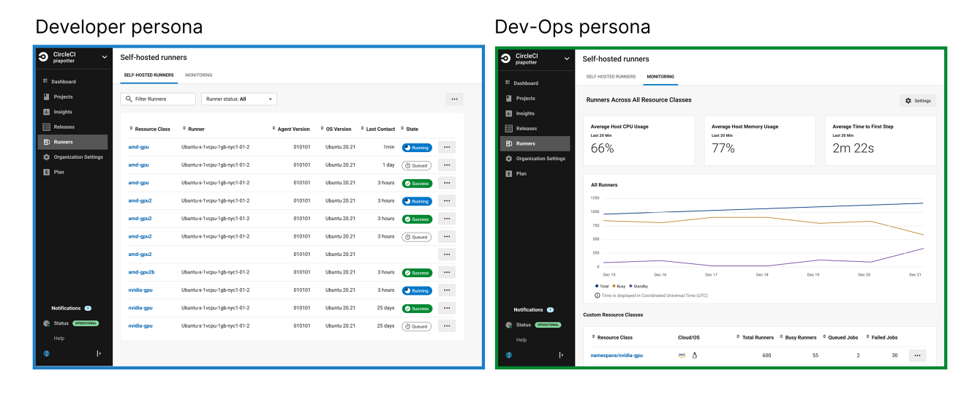Open the Settings button on the Monitoring page
Viewport: 980px width, 414px height.
pos(918,101)
